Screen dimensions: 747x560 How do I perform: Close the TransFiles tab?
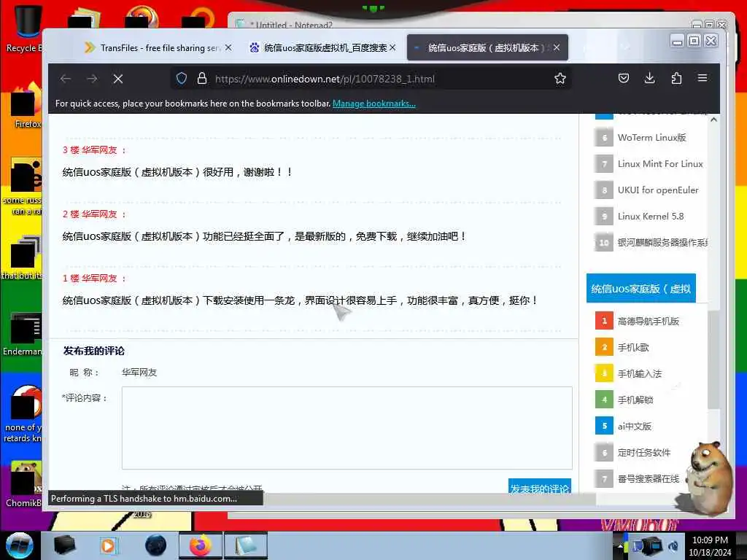coord(228,47)
